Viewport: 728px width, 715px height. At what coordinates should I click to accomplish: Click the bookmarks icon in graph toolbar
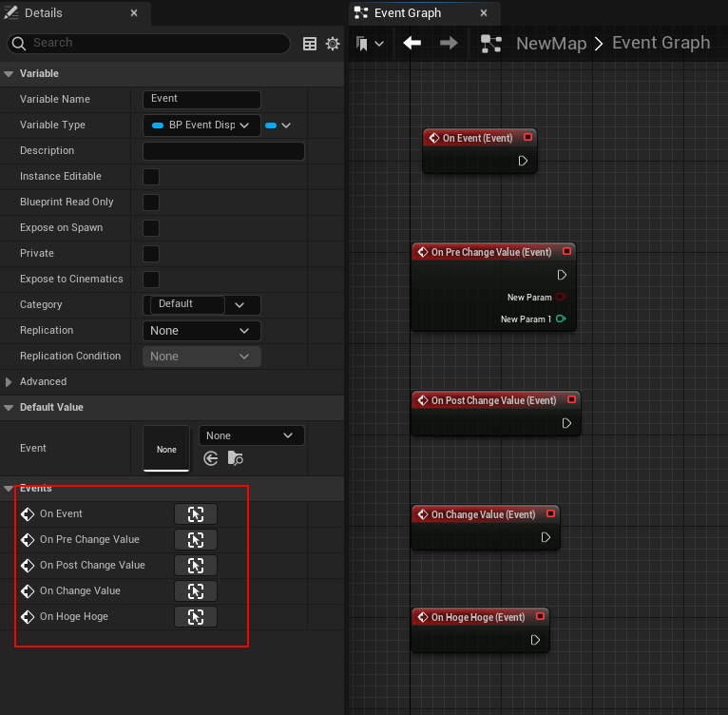coord(362,44)
